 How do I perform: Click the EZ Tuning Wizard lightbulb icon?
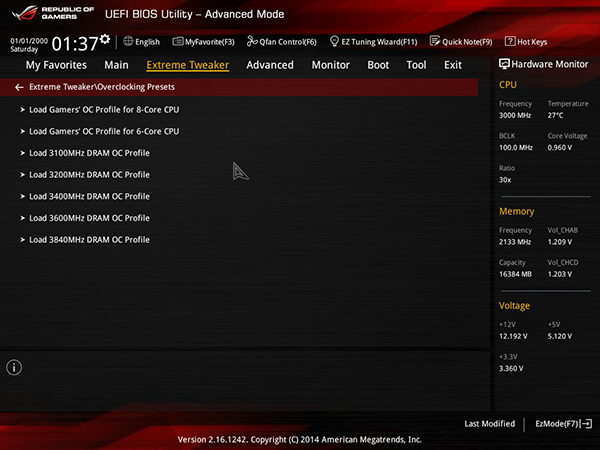point(334,41)
